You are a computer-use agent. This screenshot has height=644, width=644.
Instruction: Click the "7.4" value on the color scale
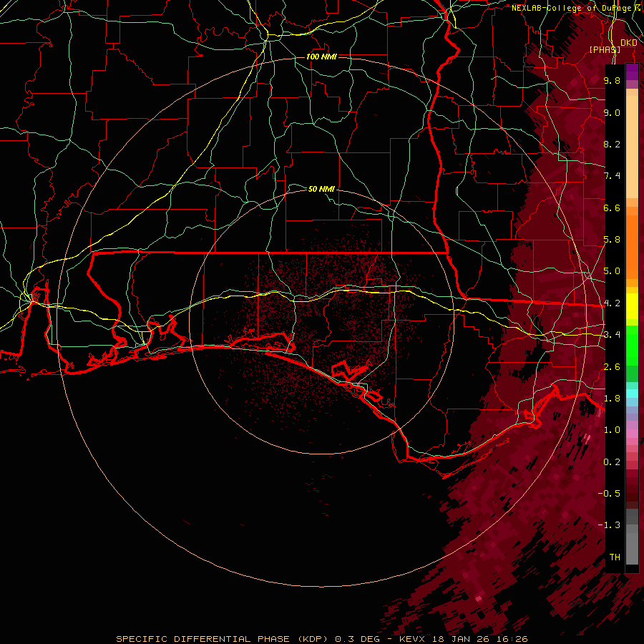click(612, 176)
